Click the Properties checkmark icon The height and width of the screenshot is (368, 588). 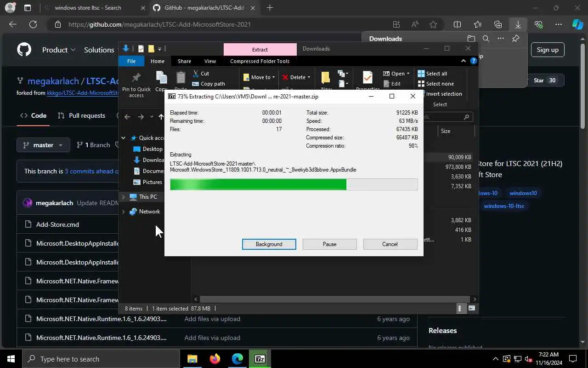point(367,78)
